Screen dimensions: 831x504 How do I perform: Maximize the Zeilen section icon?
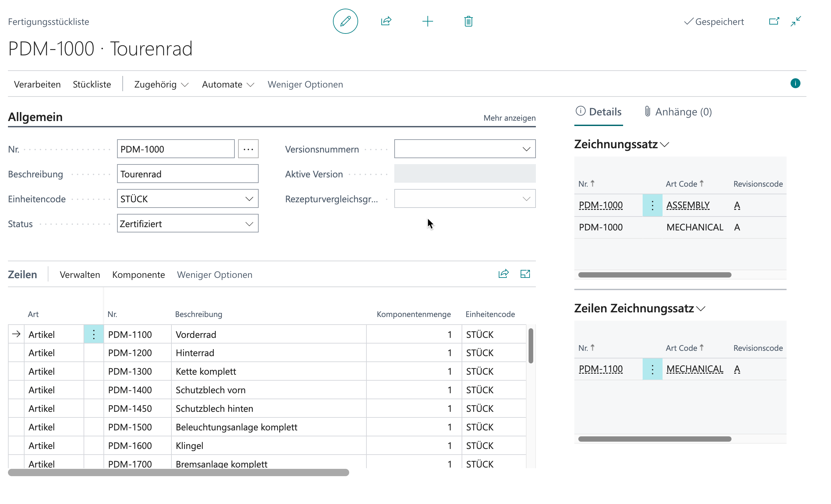pyautogui.click(x=525, y=274)
